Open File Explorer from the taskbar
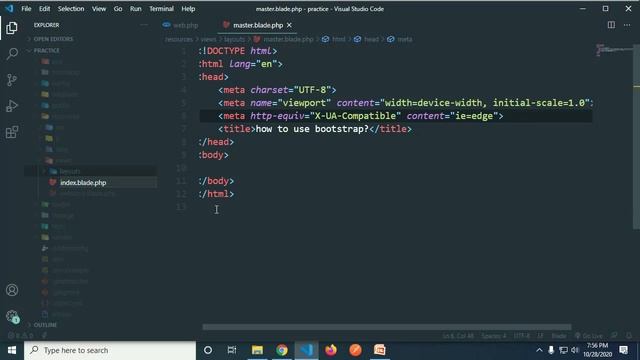This screenshot has height=360, width=640. tap(257, 350)
